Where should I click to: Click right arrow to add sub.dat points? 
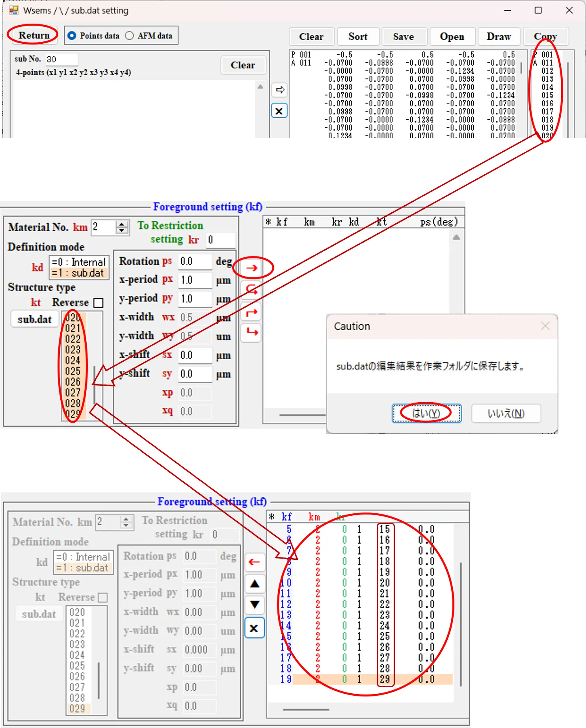point(279,90)
